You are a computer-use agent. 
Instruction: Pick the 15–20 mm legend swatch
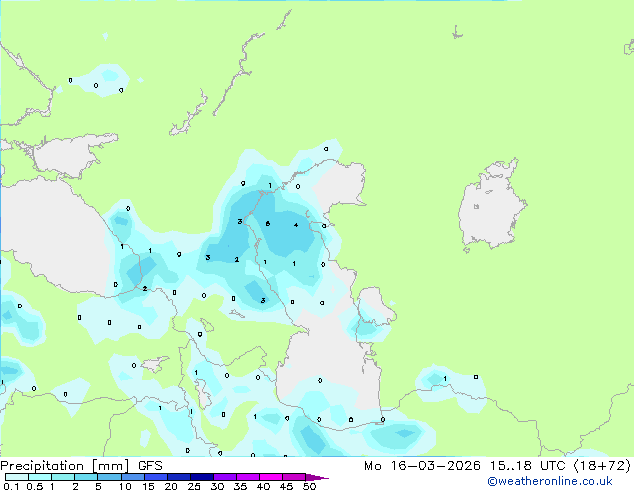pos(156,477)
